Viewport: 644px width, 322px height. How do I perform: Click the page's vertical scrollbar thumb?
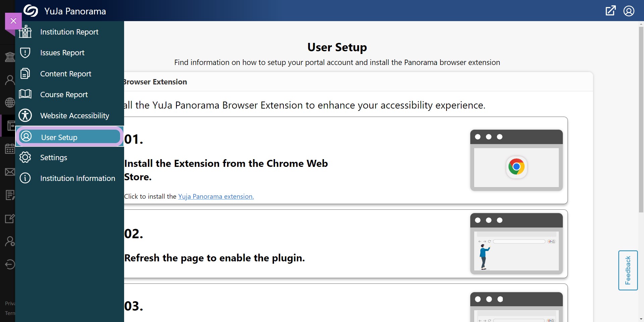641,119
